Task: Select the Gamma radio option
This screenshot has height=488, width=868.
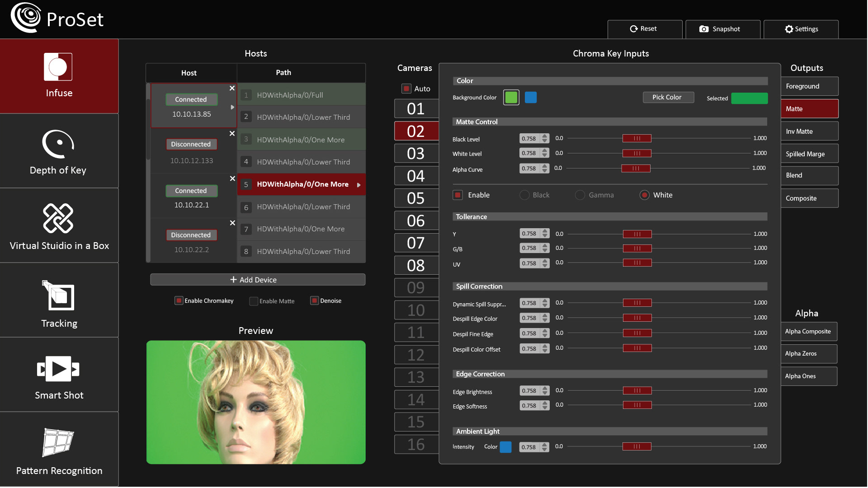Action: (580, 195)
